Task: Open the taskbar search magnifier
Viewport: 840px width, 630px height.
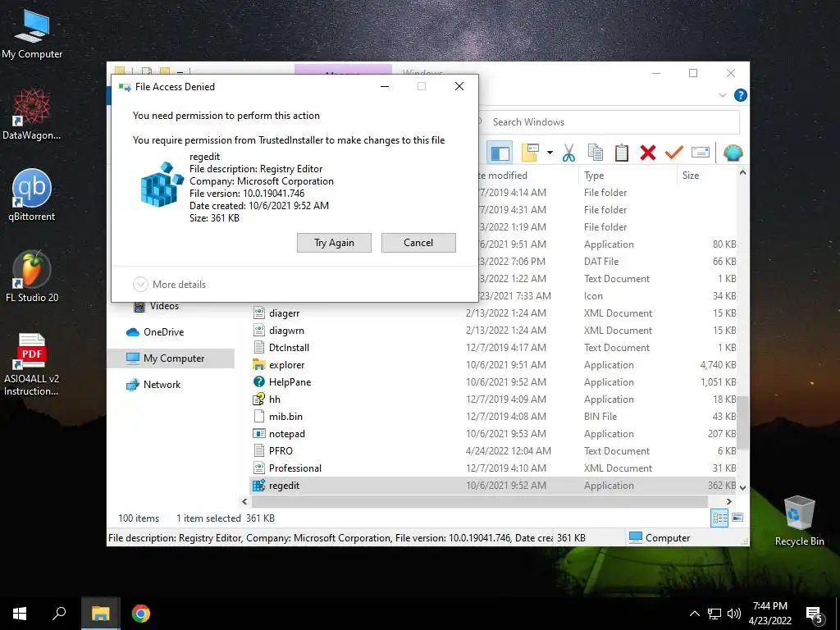Action: pos(59,614)
